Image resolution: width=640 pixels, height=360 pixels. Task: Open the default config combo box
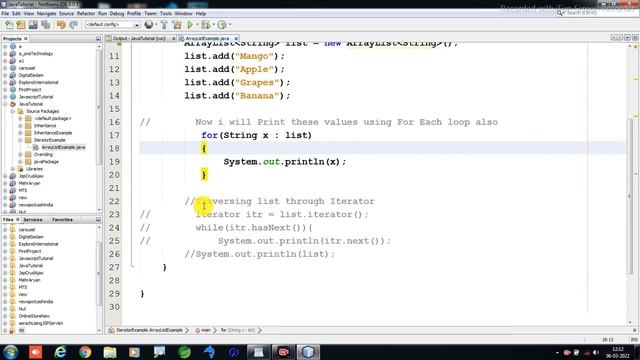[x=112, y=25]
